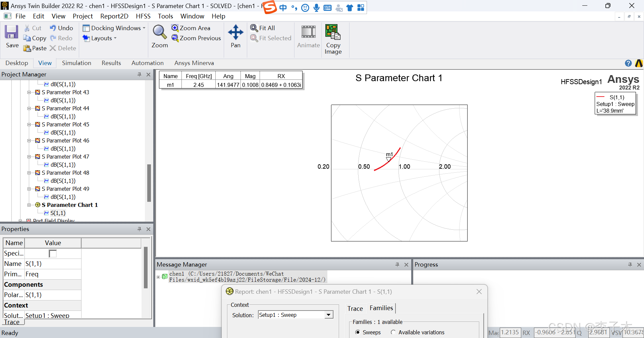The width and height of the screenshot is (644, 338).
Task: Open the blue help question icon
Action: point(628,63)
